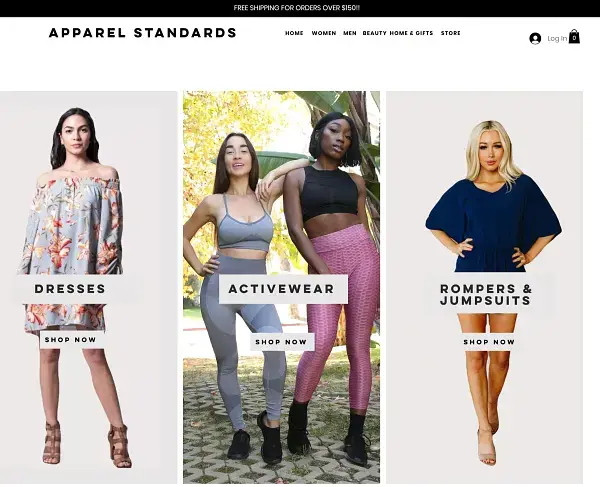600x487 pixels.
Task: Open the STORE menu item
Action: 451,33
